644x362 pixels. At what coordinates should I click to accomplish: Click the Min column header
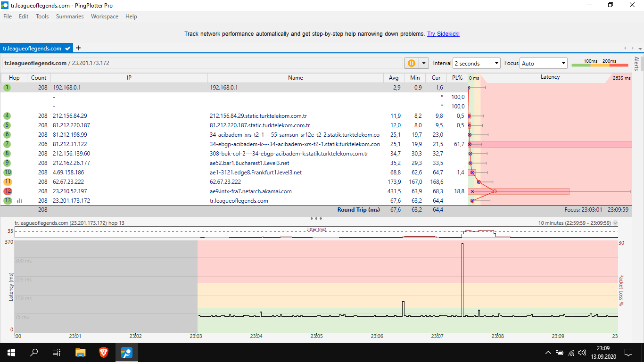[415, 78]
